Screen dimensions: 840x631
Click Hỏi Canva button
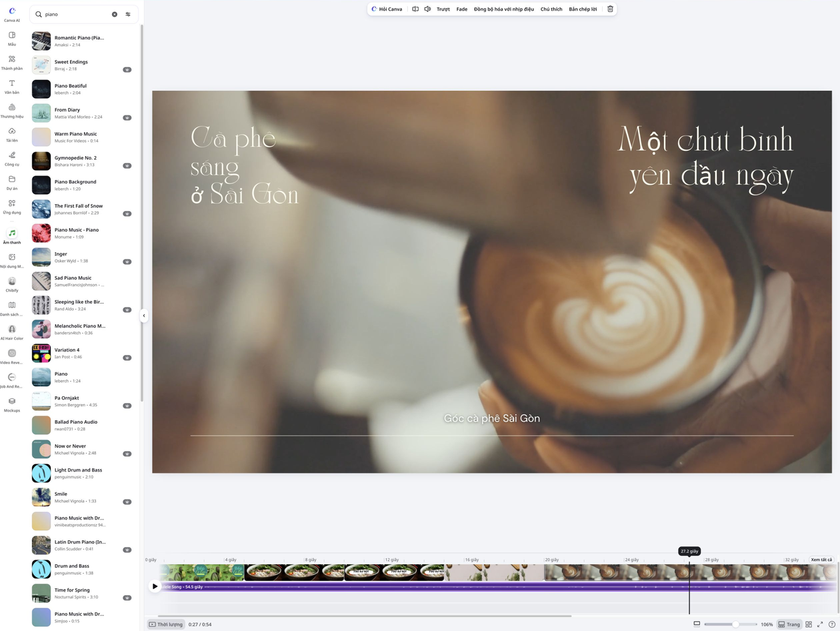[387, 9]
